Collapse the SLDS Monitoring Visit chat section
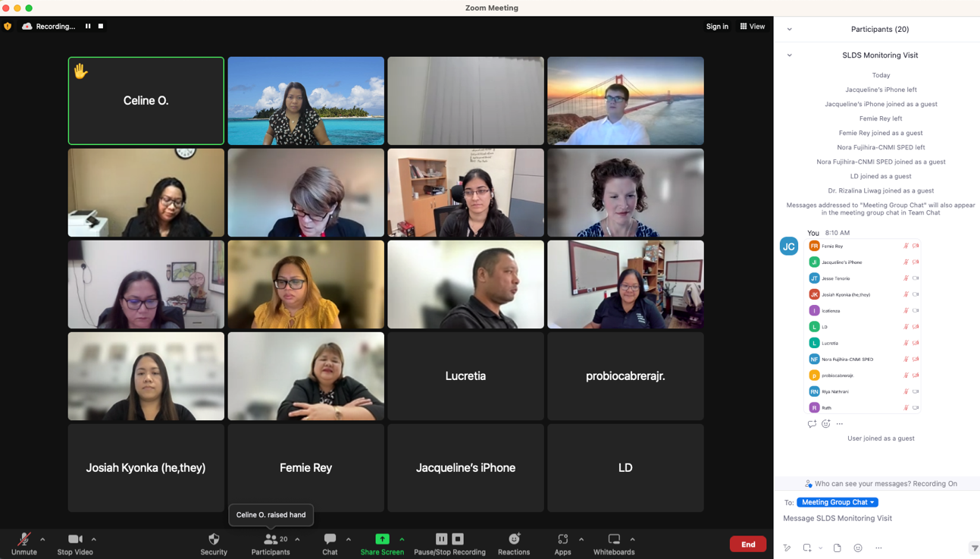 coord(790,55)
